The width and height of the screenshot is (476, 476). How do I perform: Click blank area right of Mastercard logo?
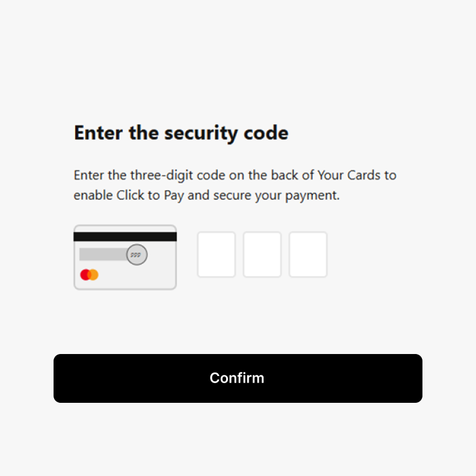[x=137, y=275]
